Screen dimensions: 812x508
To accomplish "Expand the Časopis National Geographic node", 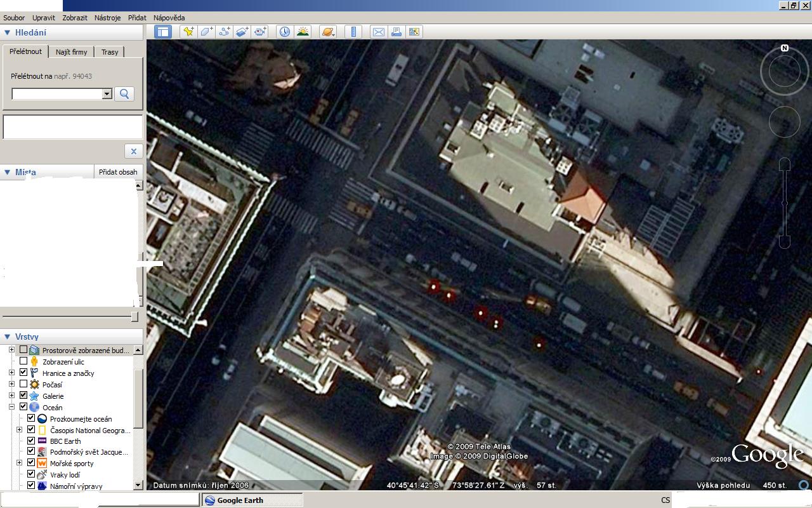I will pos(19,430).
